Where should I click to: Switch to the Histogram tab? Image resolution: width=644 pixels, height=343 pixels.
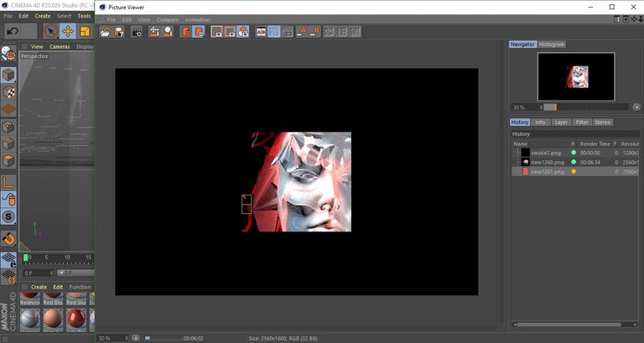pos(552,44)
